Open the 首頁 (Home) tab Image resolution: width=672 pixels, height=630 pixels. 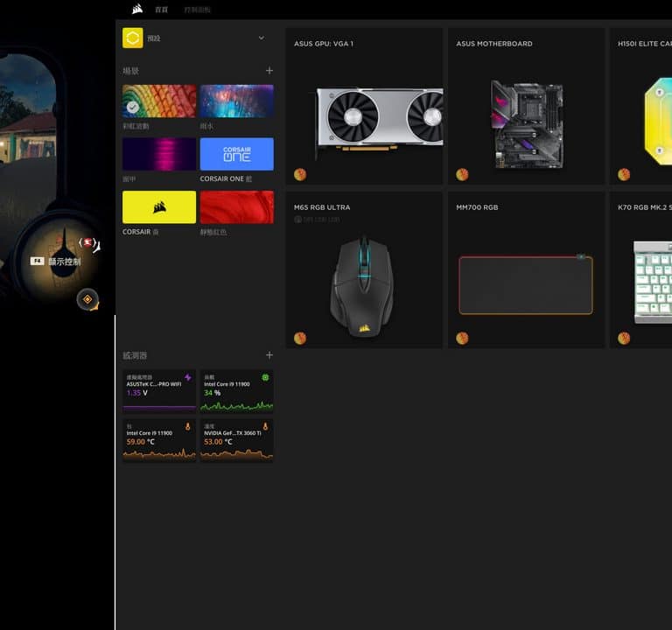[161, 10]
